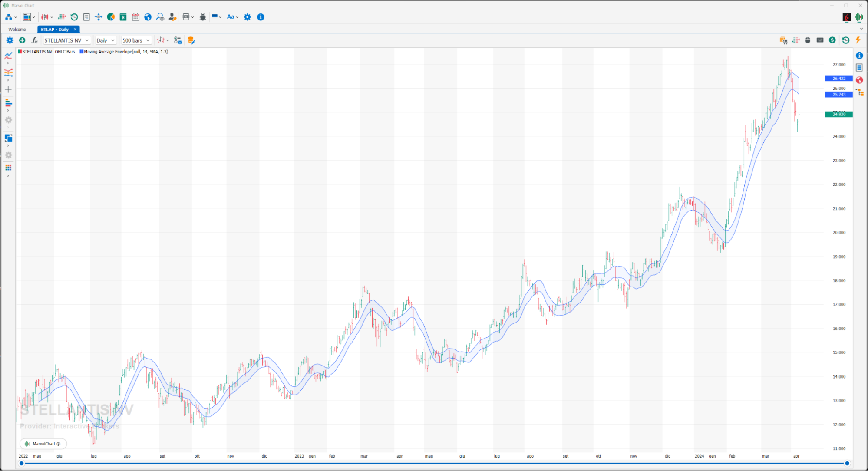Click the STELLANTIS NV: OHLC Bars legend
This screenshot has width=868, height=471.
(x=49, y=52)
